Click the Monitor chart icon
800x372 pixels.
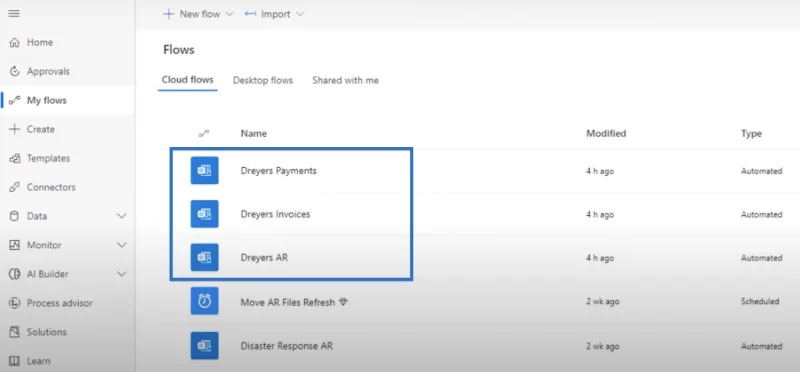click(x=15, y=245)
